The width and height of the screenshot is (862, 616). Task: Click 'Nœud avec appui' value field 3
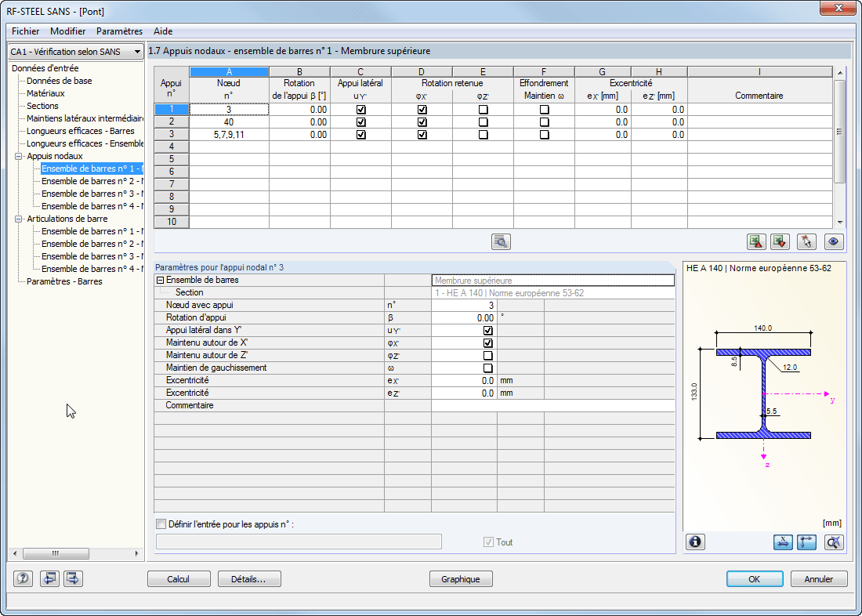coord(464,305)
